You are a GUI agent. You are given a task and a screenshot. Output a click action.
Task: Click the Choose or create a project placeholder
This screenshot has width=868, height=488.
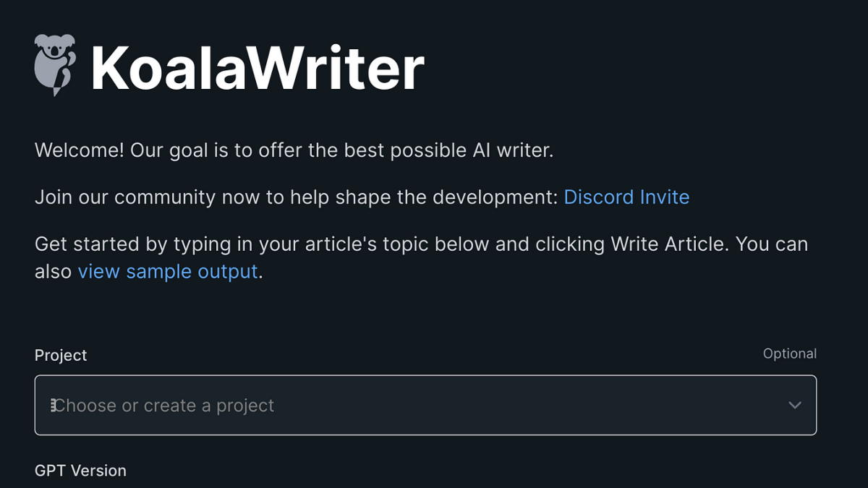coord(165,406)
